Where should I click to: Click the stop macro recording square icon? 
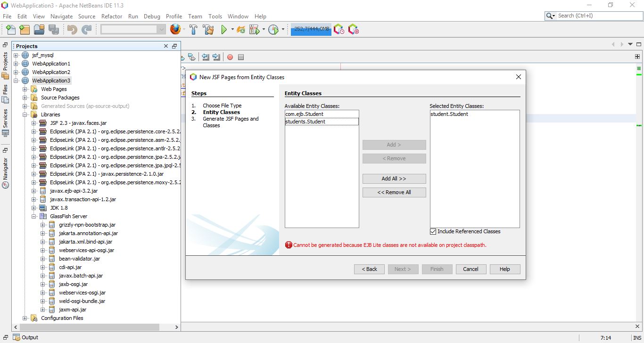coord(241,57)
